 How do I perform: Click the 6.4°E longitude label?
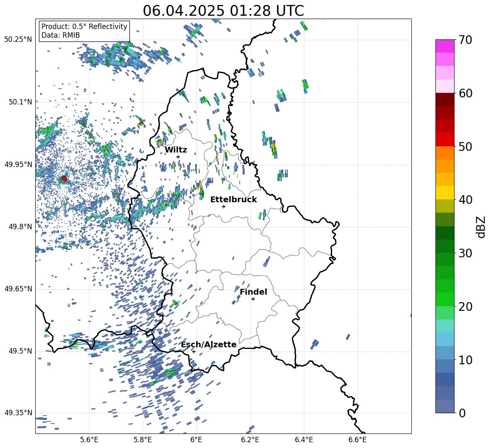304,440
